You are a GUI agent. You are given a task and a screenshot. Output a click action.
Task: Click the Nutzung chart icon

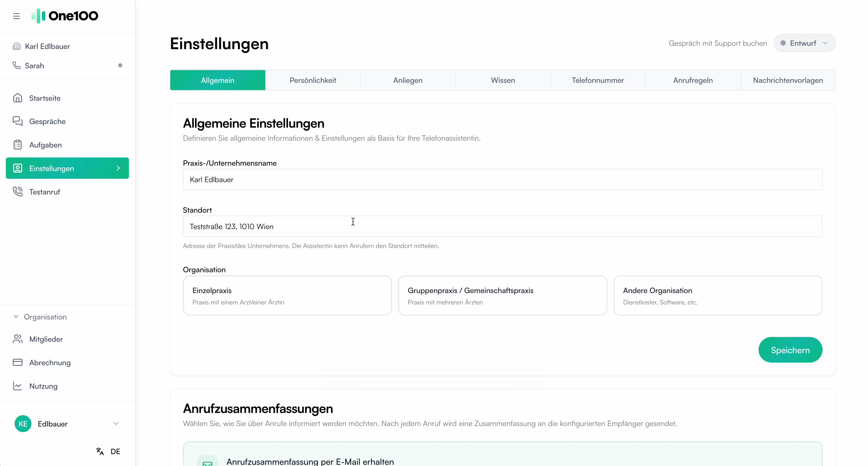click(17, 386)
